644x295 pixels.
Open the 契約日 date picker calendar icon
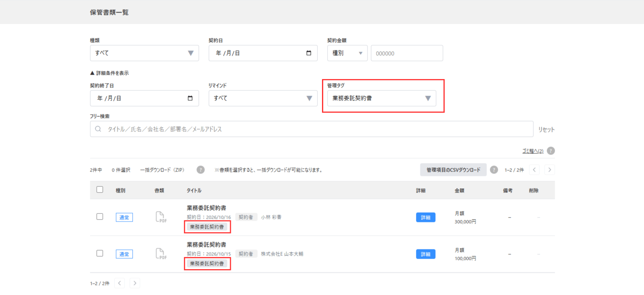point(309,53)
